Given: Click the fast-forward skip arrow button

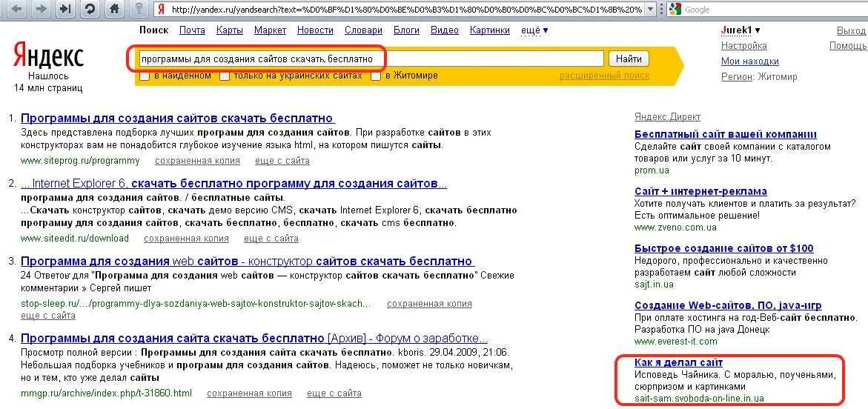Looking at the screenshot, I should [x=66, y=9].
